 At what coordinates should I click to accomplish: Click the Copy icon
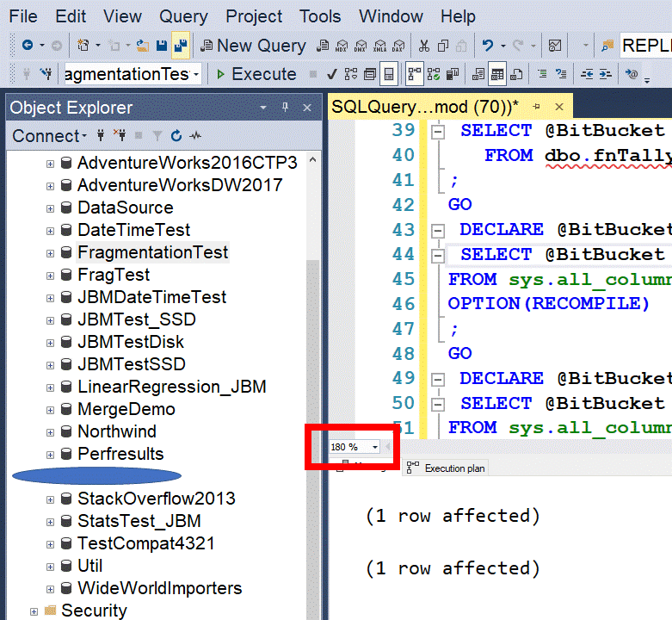pyautogui.click(x=443, y=46)
